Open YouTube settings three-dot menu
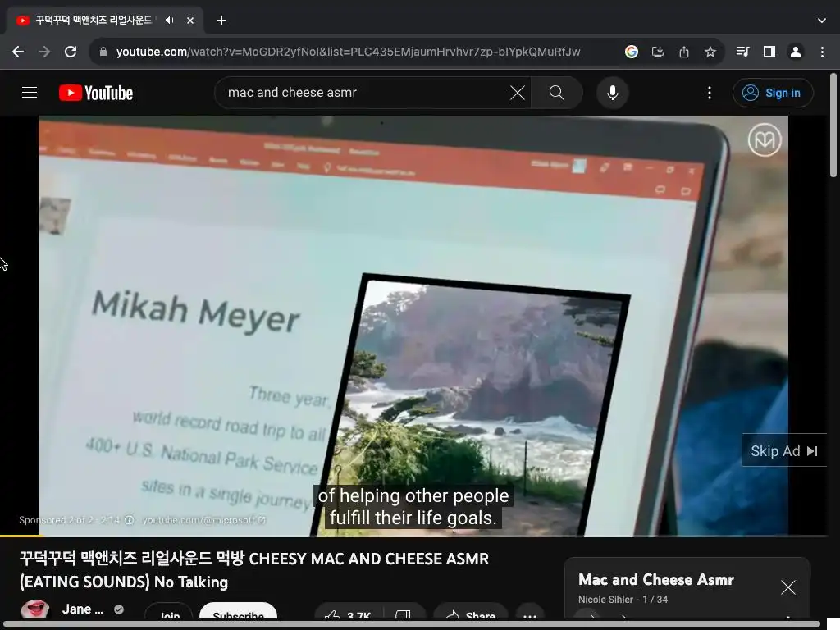 710,93
